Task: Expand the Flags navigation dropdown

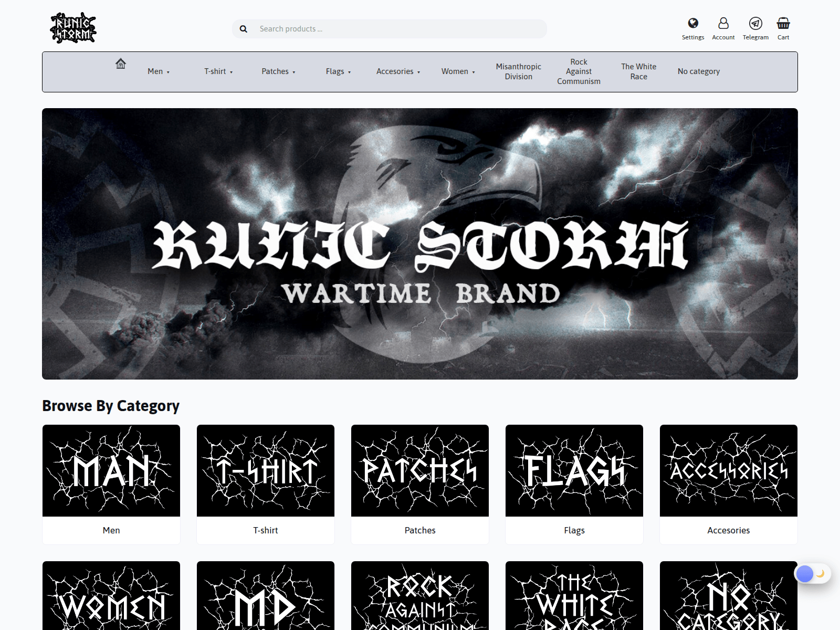Action: [338, 71]
